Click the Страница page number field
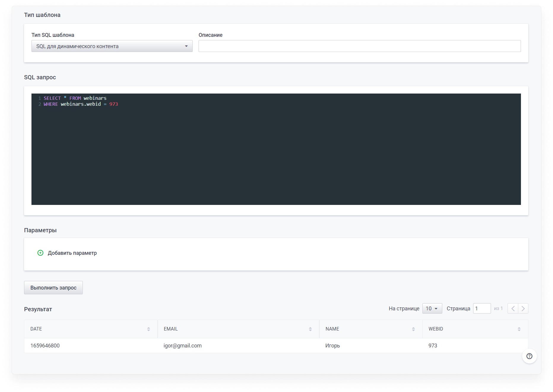The image size is (553, 392). coord(482,308)
